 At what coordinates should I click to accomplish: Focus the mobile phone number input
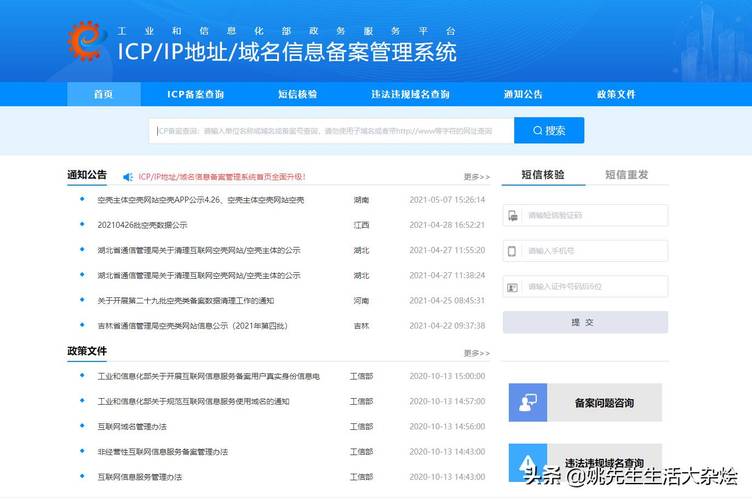pyautogui.click(x=585, y=251)
